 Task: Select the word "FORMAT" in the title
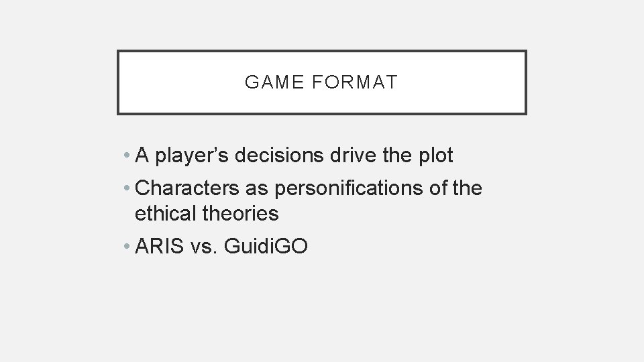click(x=355, y=82)
